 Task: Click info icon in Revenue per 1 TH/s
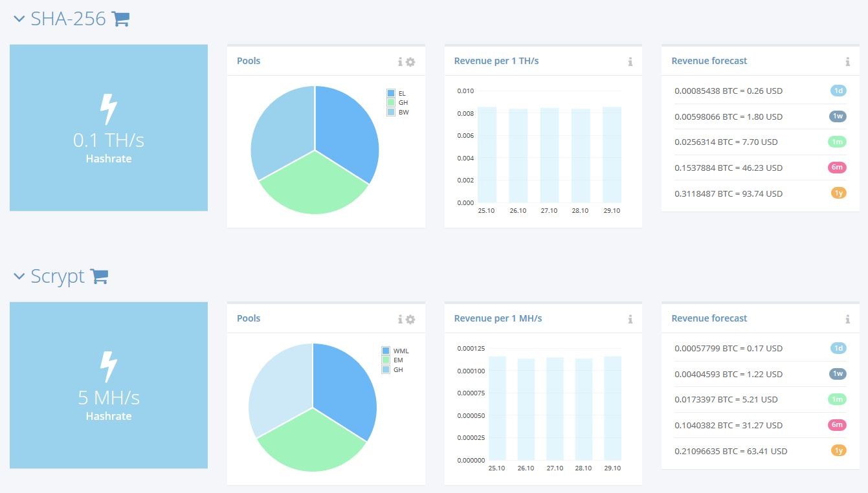(630, 61)
